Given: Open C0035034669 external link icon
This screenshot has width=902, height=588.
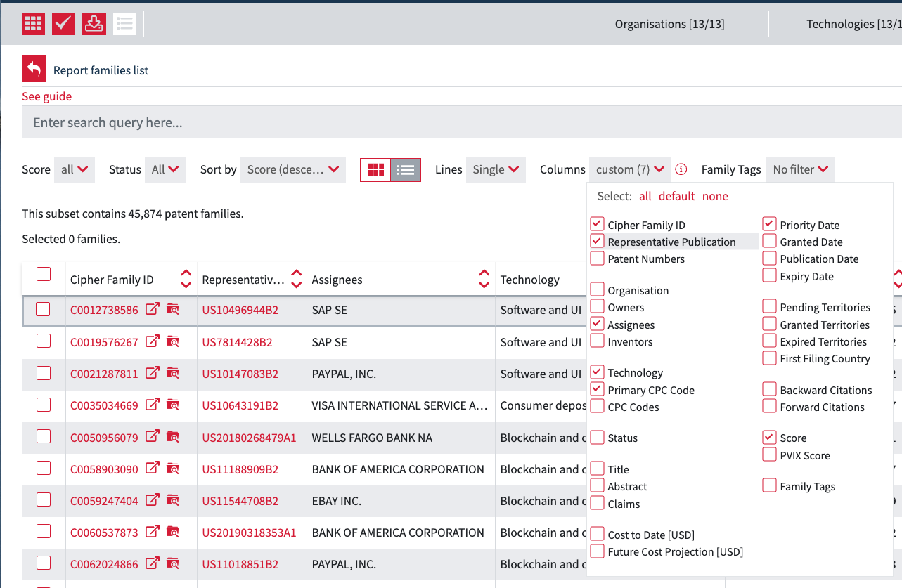Looking at the screenshot, I should click(153, 405).
